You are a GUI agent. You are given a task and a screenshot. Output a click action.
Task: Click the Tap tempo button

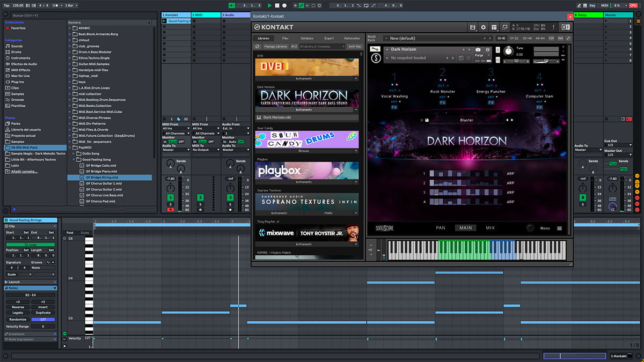click(x=7, y=5)
